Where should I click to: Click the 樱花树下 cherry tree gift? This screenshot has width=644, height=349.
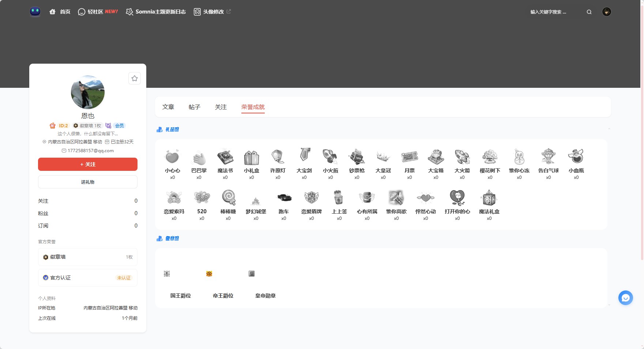[x=490, y=157]
